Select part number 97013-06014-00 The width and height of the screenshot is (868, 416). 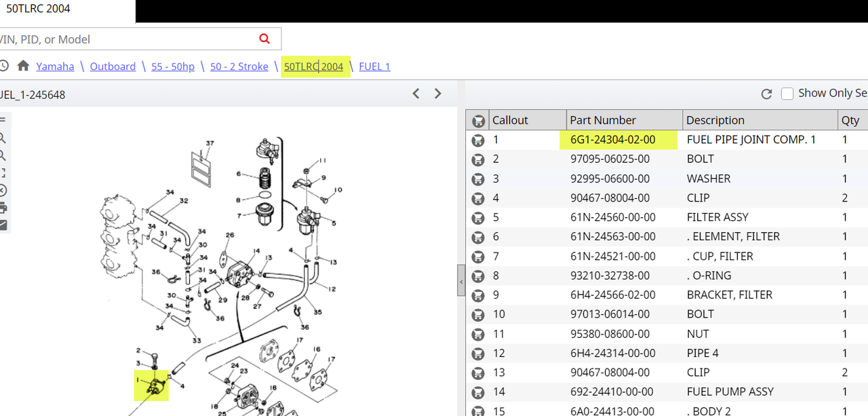point(610,314)
